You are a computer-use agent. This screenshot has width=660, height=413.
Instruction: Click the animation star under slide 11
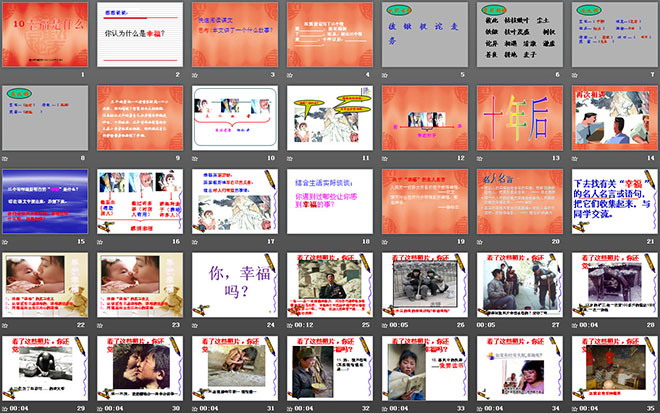tap(290, 159)
